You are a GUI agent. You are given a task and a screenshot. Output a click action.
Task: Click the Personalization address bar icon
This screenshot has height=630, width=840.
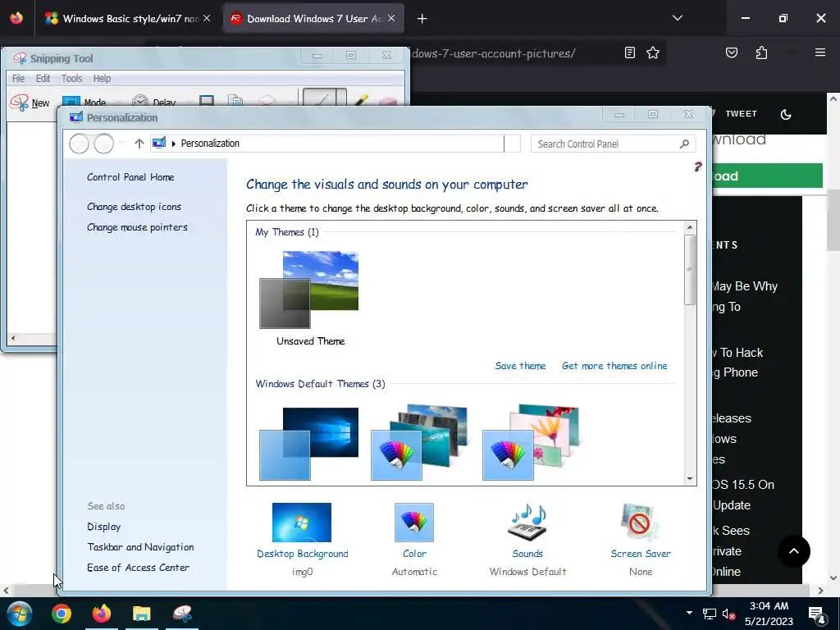[159, 143]
